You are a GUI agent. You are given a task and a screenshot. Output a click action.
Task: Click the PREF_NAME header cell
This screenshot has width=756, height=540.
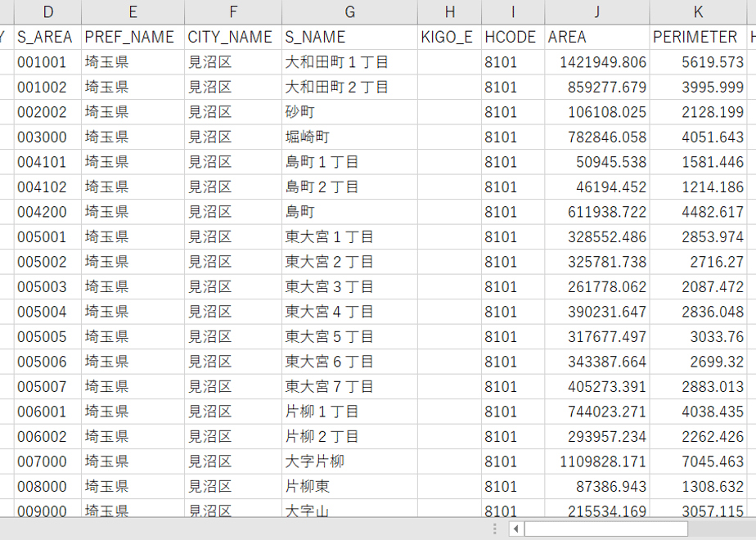tap(133, 37)
